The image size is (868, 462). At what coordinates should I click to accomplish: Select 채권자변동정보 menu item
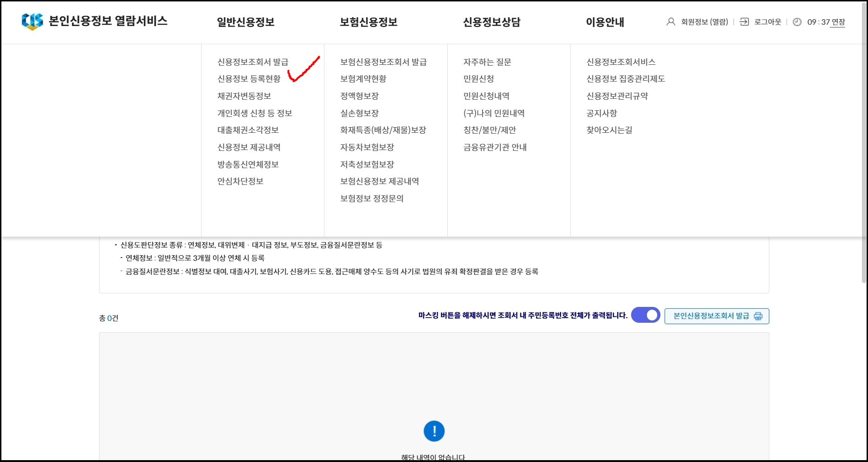pos(244,96)
